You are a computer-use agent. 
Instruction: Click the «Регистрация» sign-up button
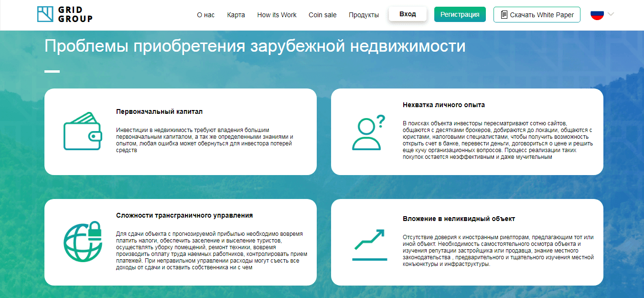(x=460, y=14)
